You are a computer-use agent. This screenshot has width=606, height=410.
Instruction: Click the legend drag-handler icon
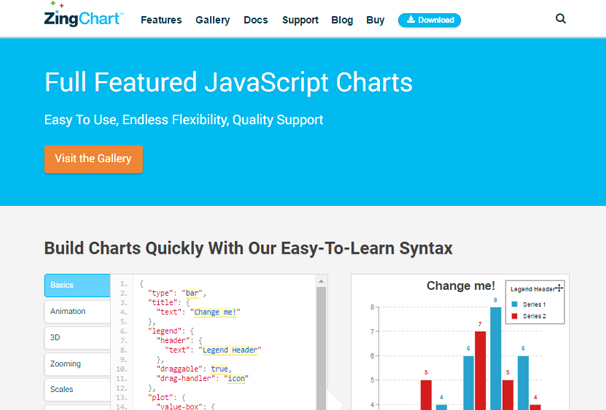pyautogui.click(x=559, y=288)
